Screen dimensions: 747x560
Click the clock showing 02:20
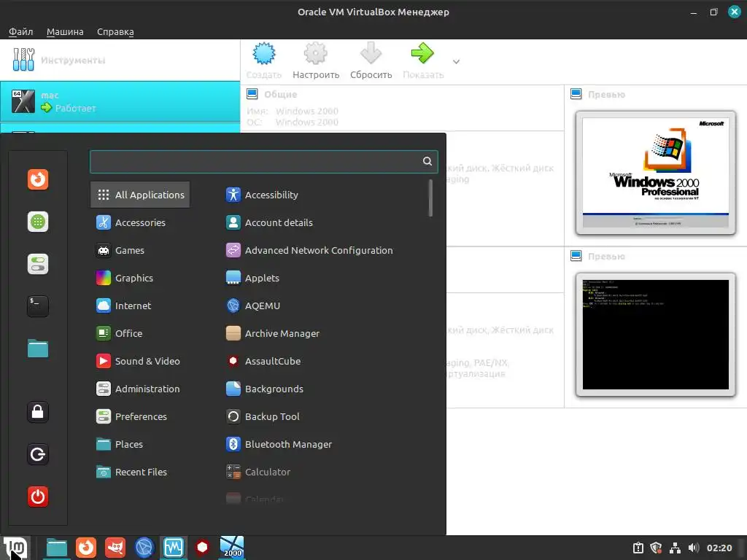pyautogui.click(x=719, y=548)
